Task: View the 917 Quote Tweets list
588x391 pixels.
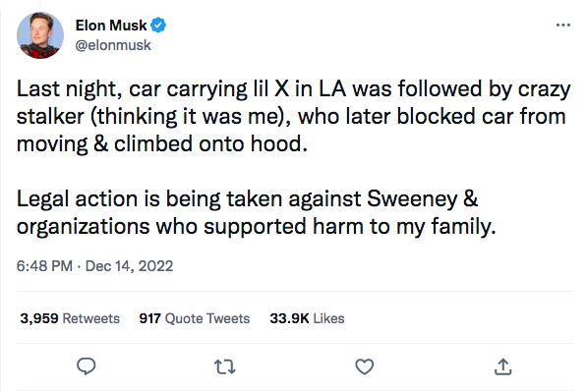Action: [195, 318]
